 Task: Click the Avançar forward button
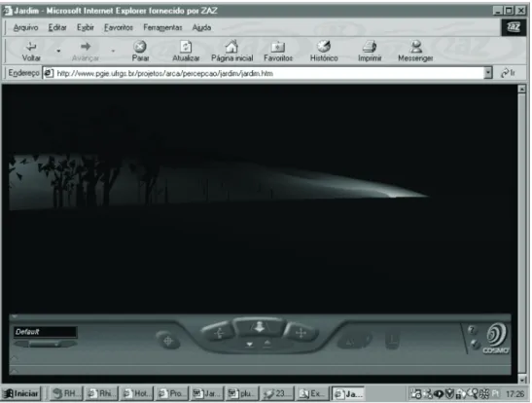86,51
